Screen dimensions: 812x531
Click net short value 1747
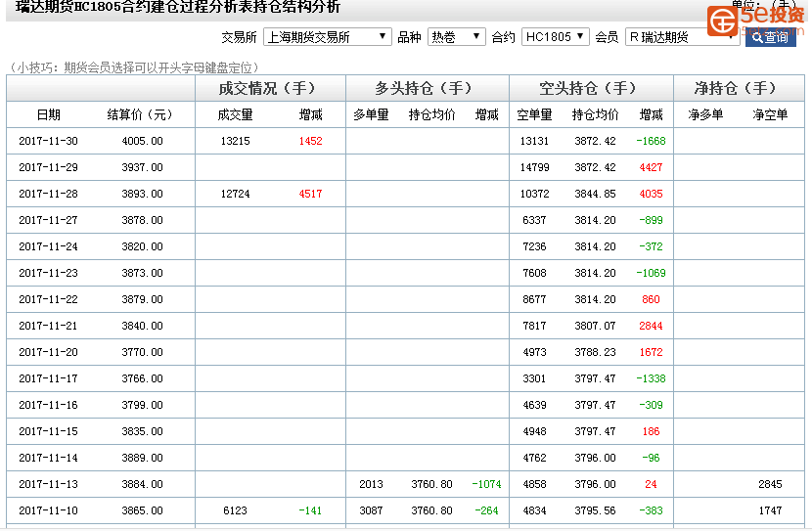coord(770,510)
